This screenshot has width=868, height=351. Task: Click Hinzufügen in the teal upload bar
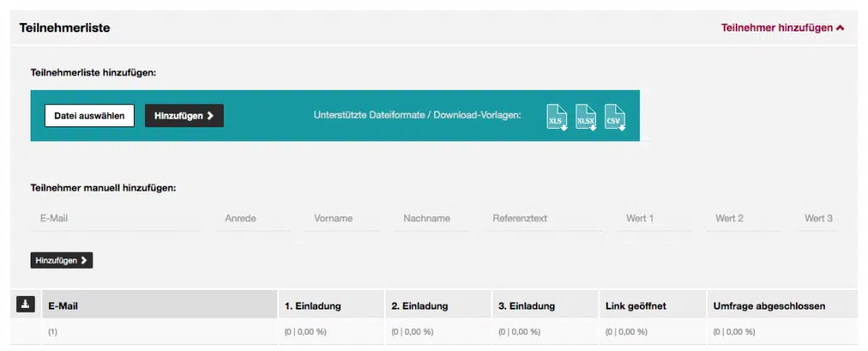pos(184,115)
